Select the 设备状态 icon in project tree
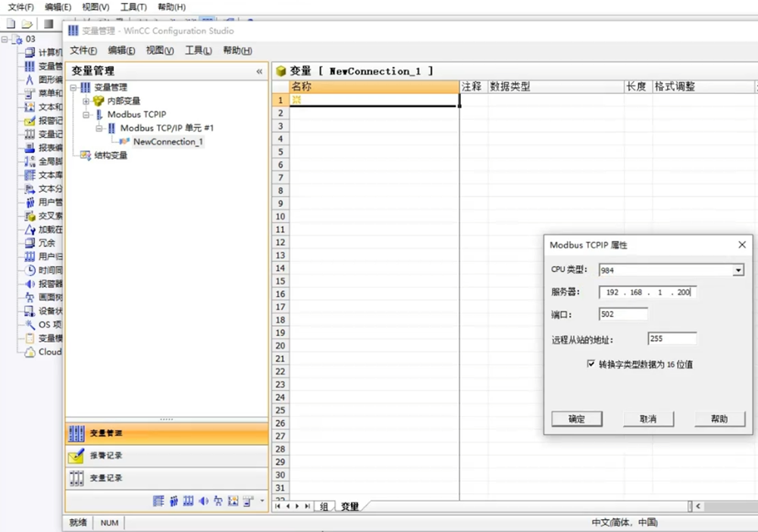The height and width of the screenshot is (532, 758). (x=30, y=311)
